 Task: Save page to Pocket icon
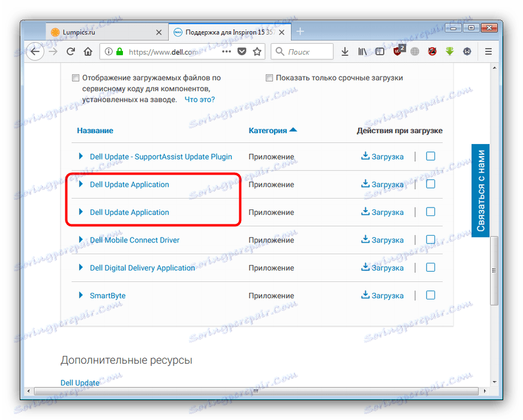point(242,52)
